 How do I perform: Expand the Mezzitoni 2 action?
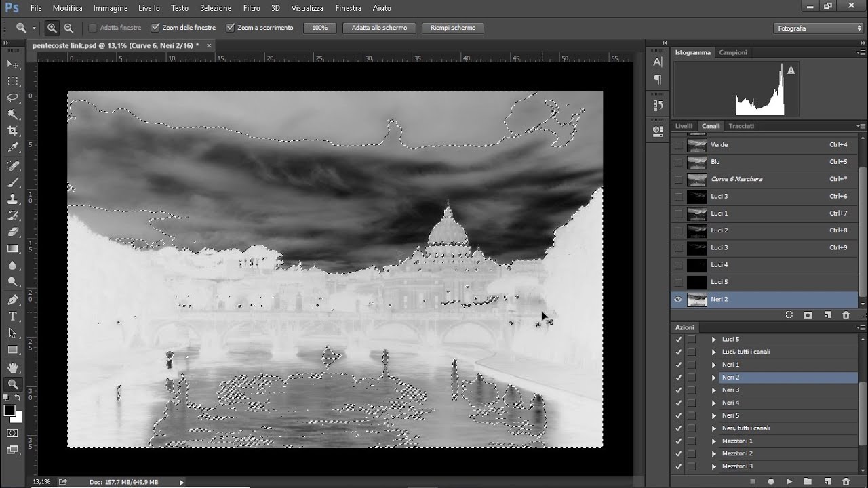click(x=713, y=453)
